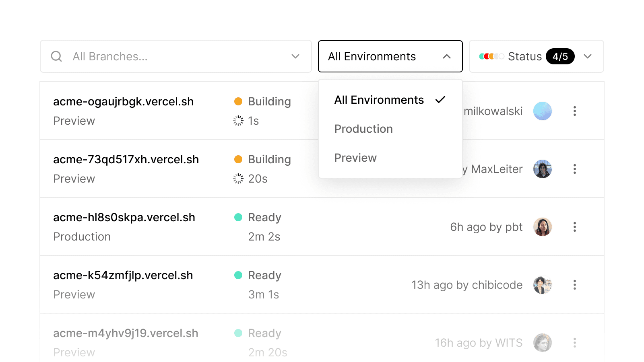Choose Production from environment list
644x362 pixels.
click(x=363, y=129)
